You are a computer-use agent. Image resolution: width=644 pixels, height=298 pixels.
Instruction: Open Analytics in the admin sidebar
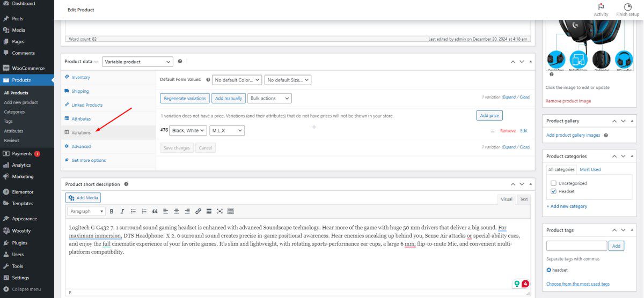click(x=21, y=165)
